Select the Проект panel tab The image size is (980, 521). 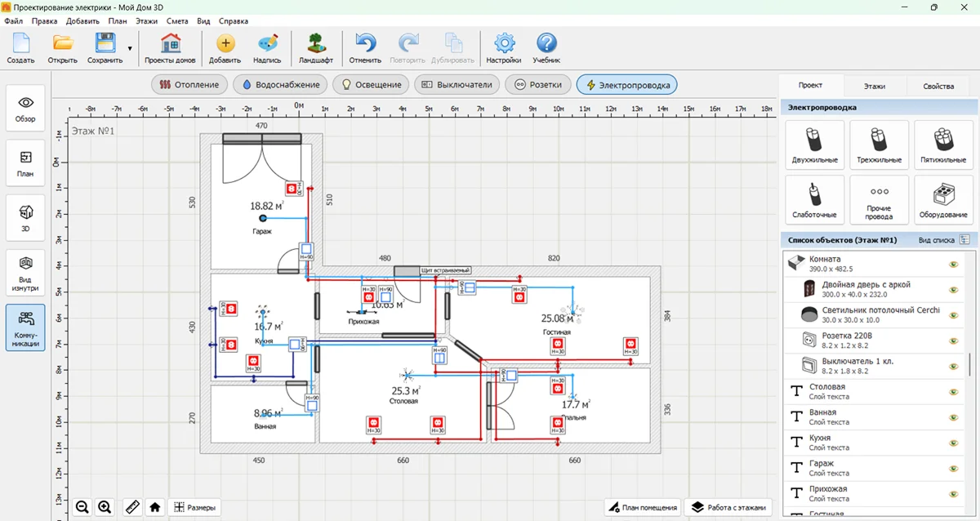(810, 85)
